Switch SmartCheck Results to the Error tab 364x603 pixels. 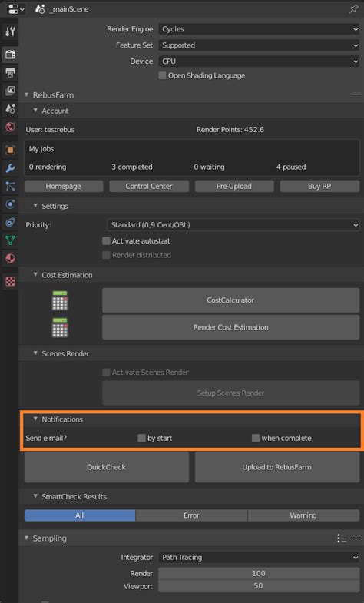[191, 515]
